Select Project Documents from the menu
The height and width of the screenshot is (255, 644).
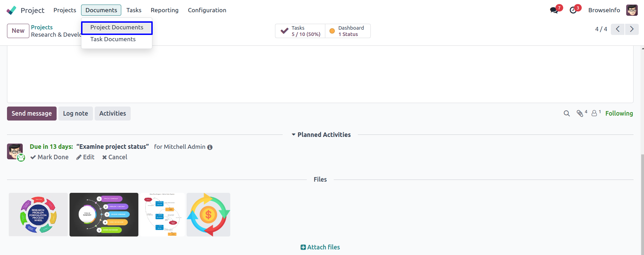click(117, 28)
